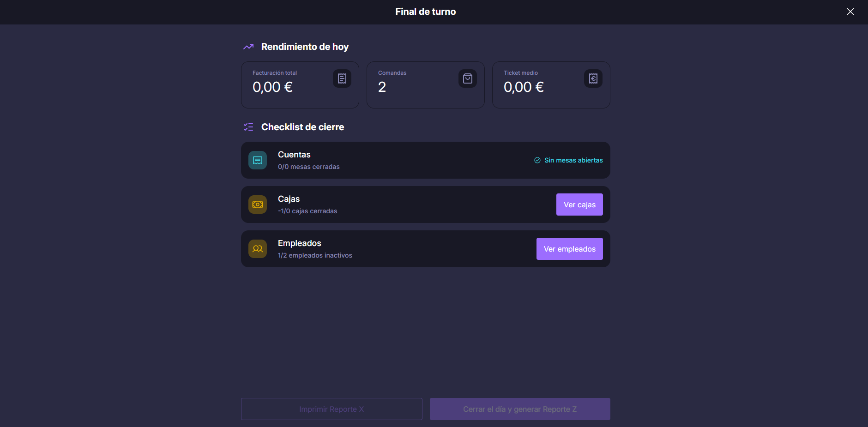
Task: Click the teal Cuentas receipt icon
Action: 258,160
